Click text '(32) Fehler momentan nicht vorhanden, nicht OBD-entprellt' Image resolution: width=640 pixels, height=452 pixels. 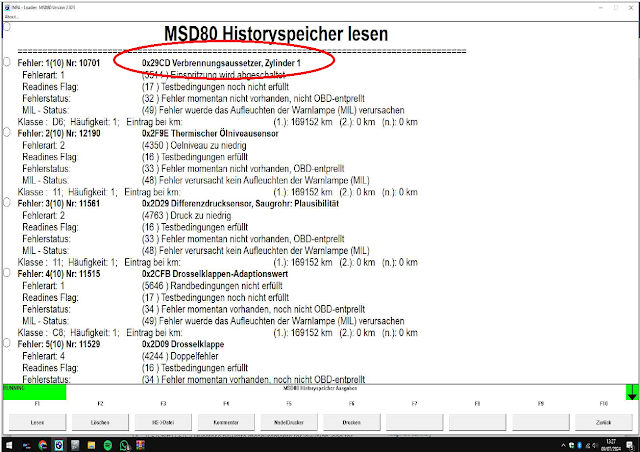pyautogui.click(x=253, y=98)
